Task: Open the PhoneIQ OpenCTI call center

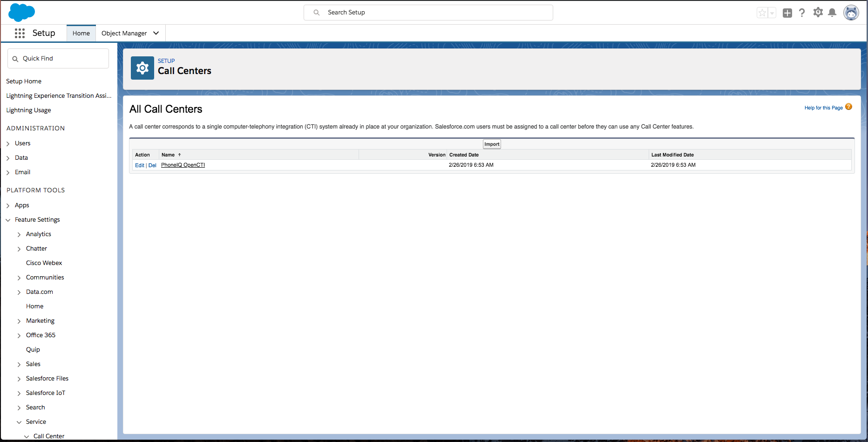Action: 183,165
